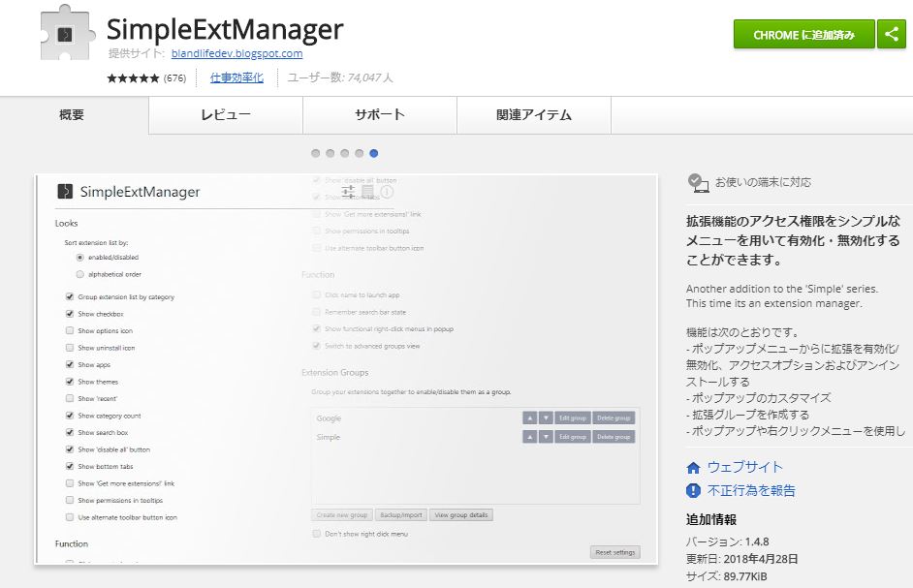Image resolution: width=913 pixels, height=588 pixels.
Task: Switch to the サポート tab
Action: click(380, 115)
